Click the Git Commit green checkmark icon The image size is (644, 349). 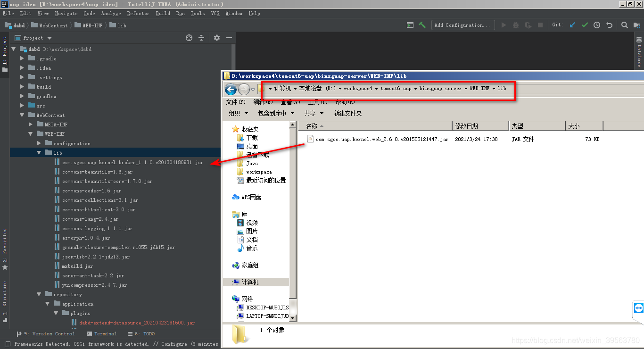[585, 25]
